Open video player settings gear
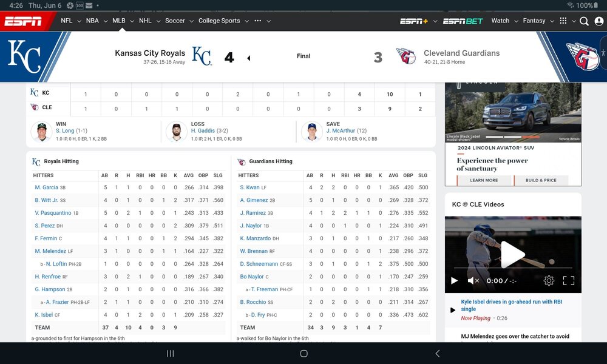Viewport: 607px width, 364px height. click(x=549, y=280)
